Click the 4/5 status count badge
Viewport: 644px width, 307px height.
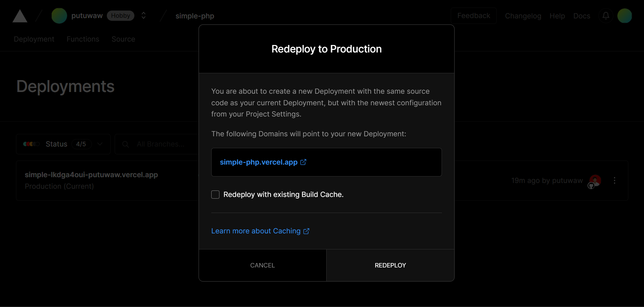pos(81,144)
